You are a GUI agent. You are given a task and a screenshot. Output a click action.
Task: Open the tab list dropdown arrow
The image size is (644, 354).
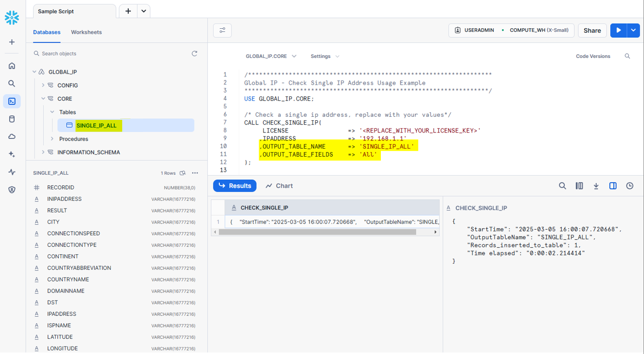144,11
